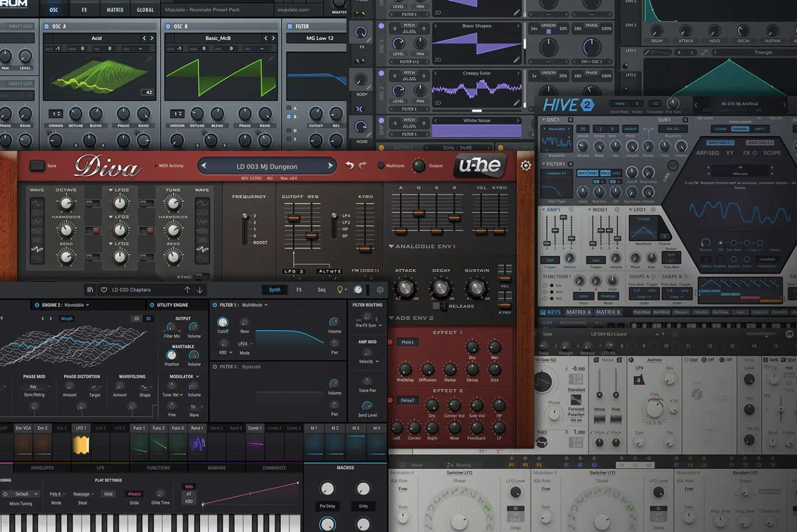Toggle Utility Engine power button
The height and width of the screenshot is (532, 797).
click(x=152, y=305)
